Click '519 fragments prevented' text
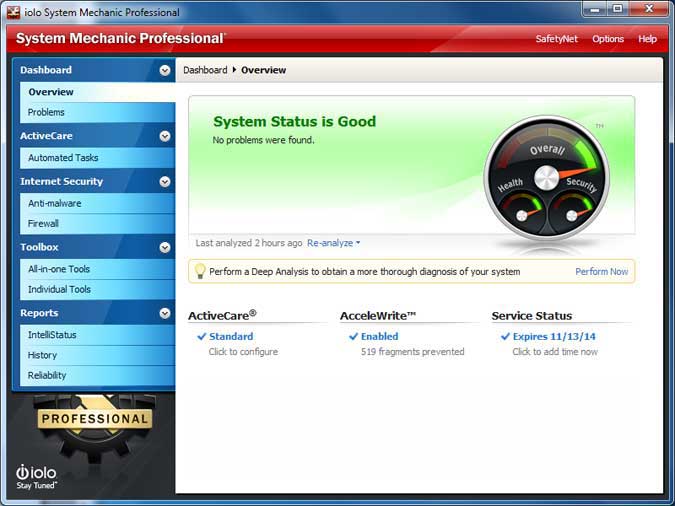Image resolution: width=675 pixels, height=506 pixels. point(412,352)
